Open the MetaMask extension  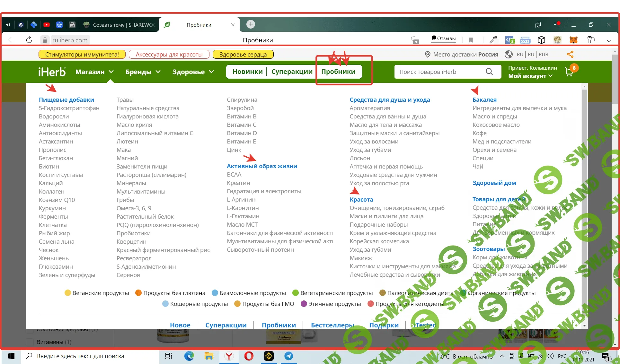click(x=574, y=39)
